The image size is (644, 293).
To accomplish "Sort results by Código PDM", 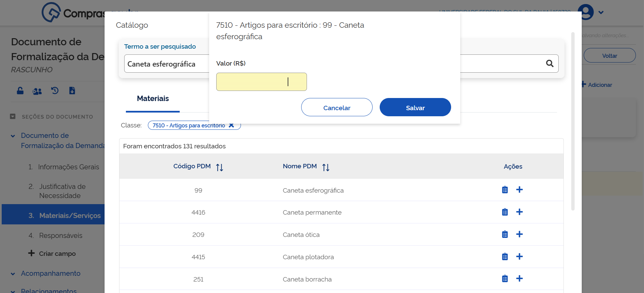I will pos(220,167).
